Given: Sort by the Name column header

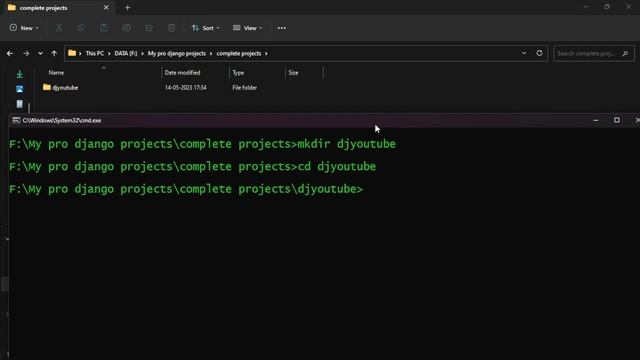Looking at the screenshot, I should pos(56,73).
